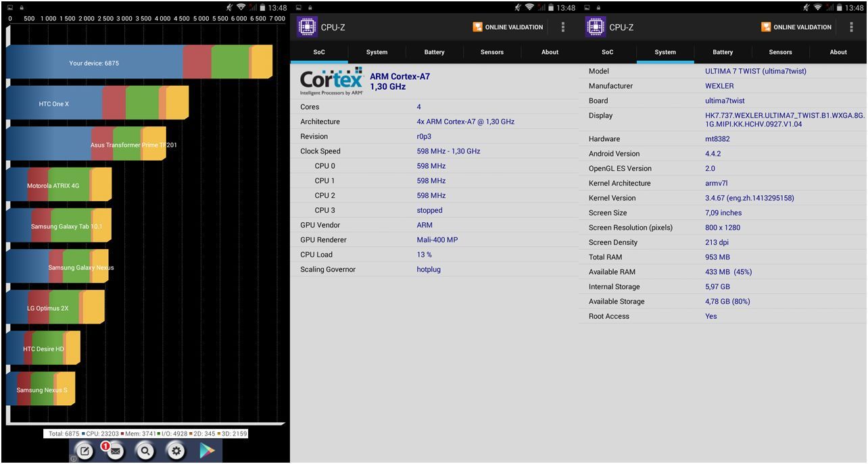Open the mail icon with notification badge
The width and height of the screenshot is (868, 464).
(x=115, y=451)
